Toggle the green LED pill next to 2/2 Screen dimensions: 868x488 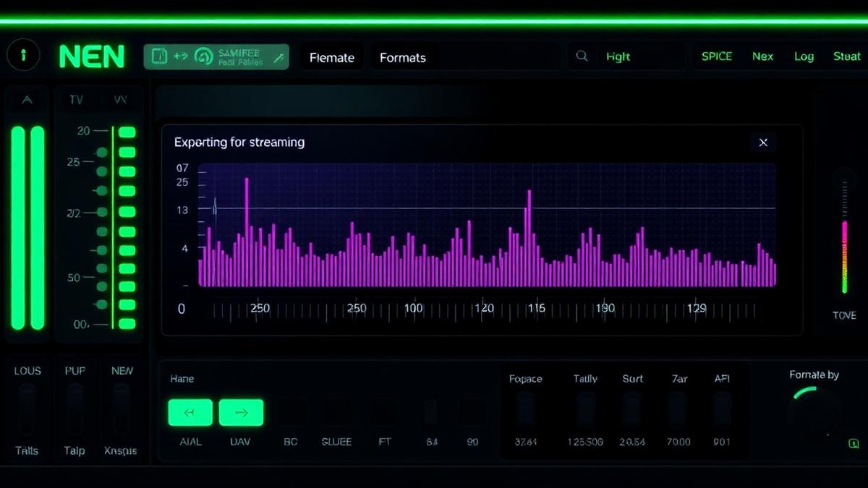pyautogui.click(x=127, y=212)
